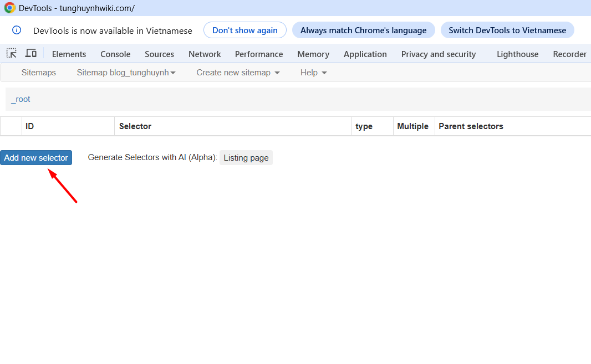Click the _root breadcrumb link

[x=21, y=99]
